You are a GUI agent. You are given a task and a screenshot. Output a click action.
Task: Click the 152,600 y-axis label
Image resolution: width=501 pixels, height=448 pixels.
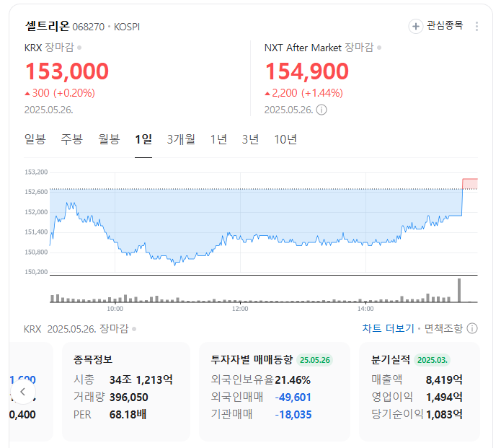point(36,192)
